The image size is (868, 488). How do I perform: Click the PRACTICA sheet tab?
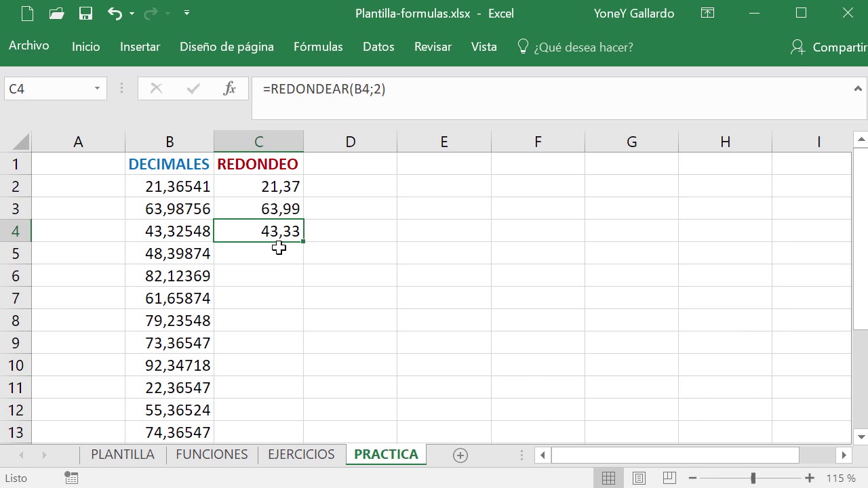pos(386,454)
